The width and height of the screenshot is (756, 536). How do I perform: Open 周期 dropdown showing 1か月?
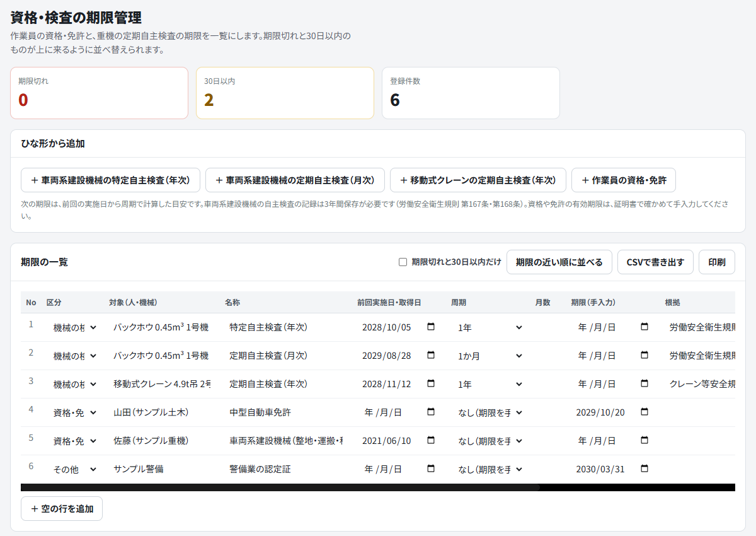[490, 356]
